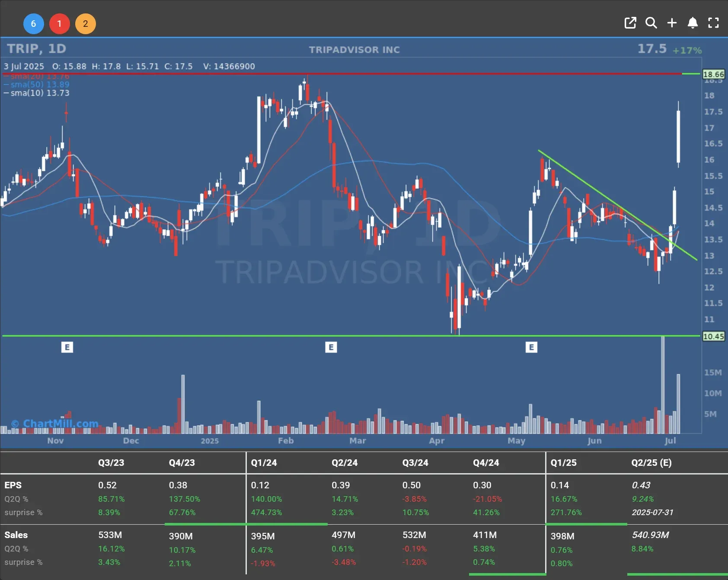
Task: Click the V: 14366900 volume readout
Action: [x=229, y=66]
